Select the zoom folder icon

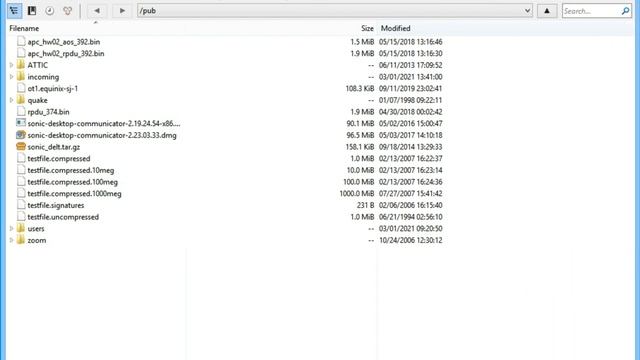point(21,240)
